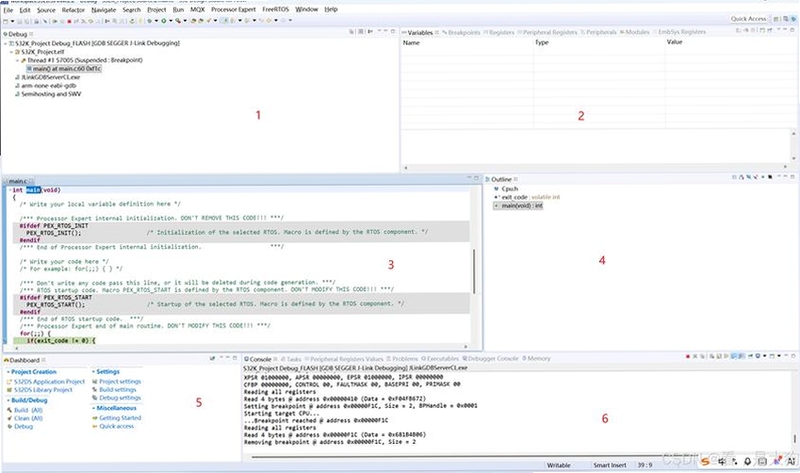
Task: Open the File menu
Action: point(8,10)
